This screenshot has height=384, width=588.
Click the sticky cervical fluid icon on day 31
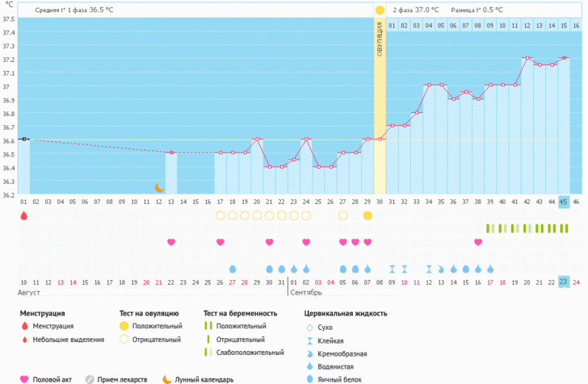click(x=393, y=269)
